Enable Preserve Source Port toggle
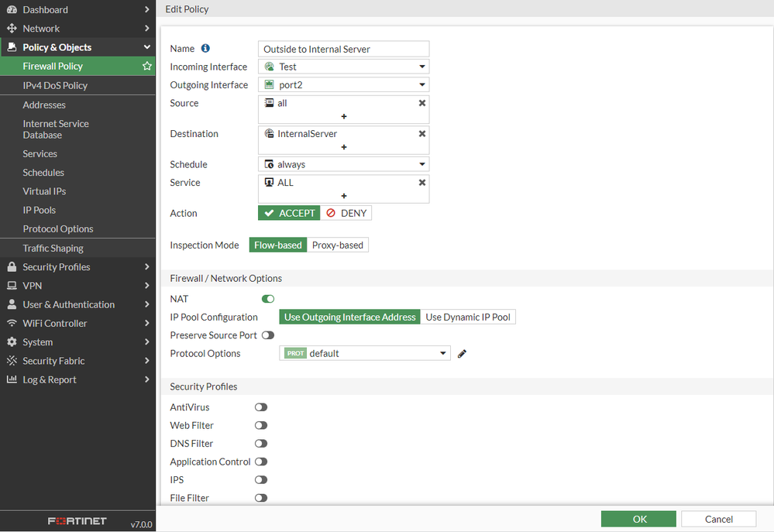The image size is (774, 532). pyautogui.click(x=267, y=335)
